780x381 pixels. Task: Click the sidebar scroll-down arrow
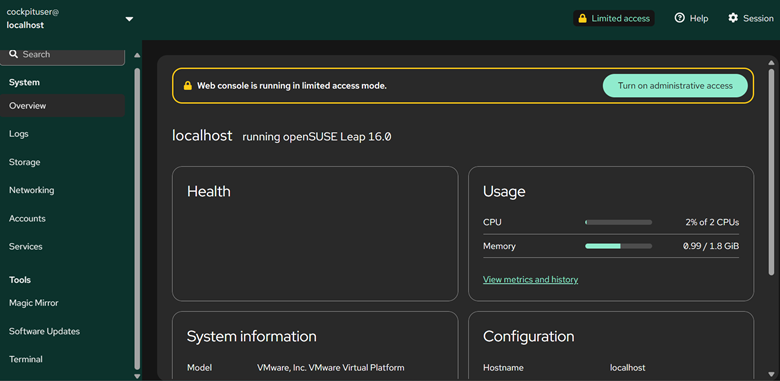click(137, 376)
